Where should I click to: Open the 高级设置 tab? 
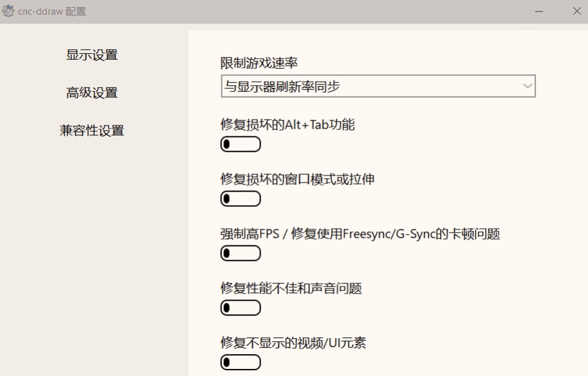(92, 93)
